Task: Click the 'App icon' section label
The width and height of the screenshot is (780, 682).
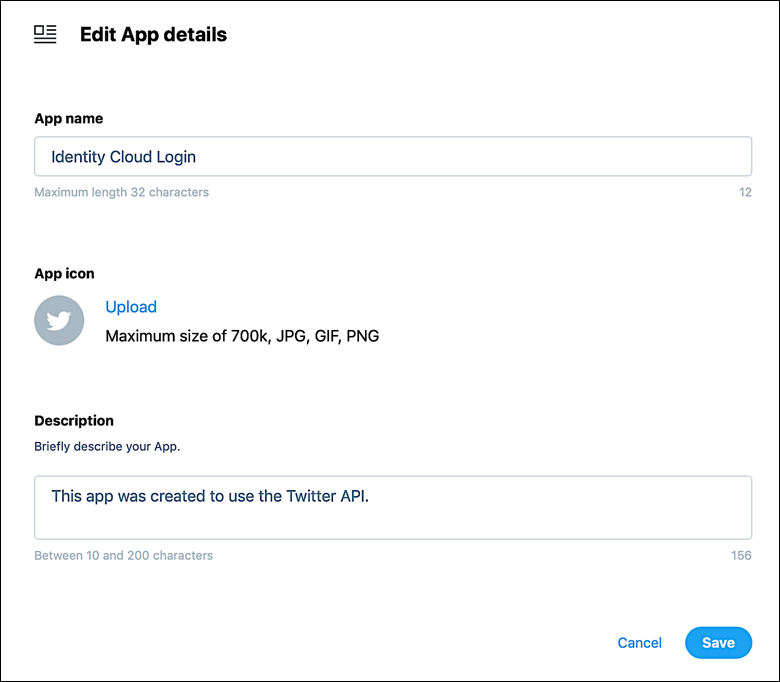Action: click(x=65, y=273)
